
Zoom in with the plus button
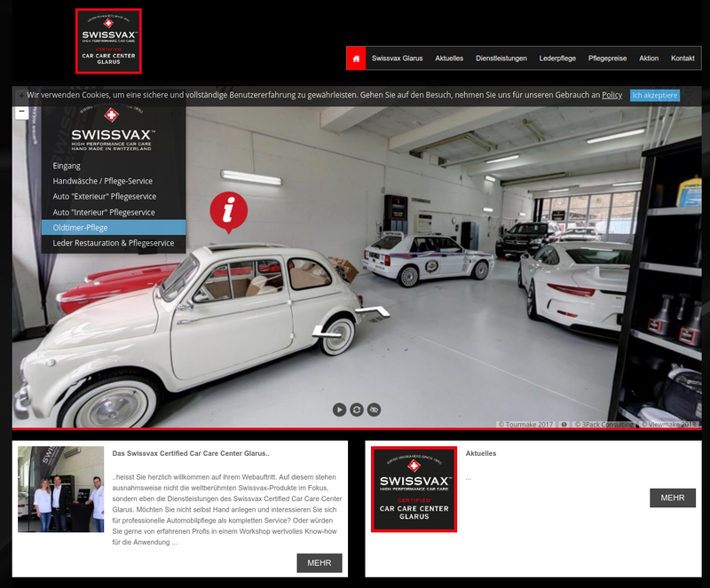pos(21,96)
